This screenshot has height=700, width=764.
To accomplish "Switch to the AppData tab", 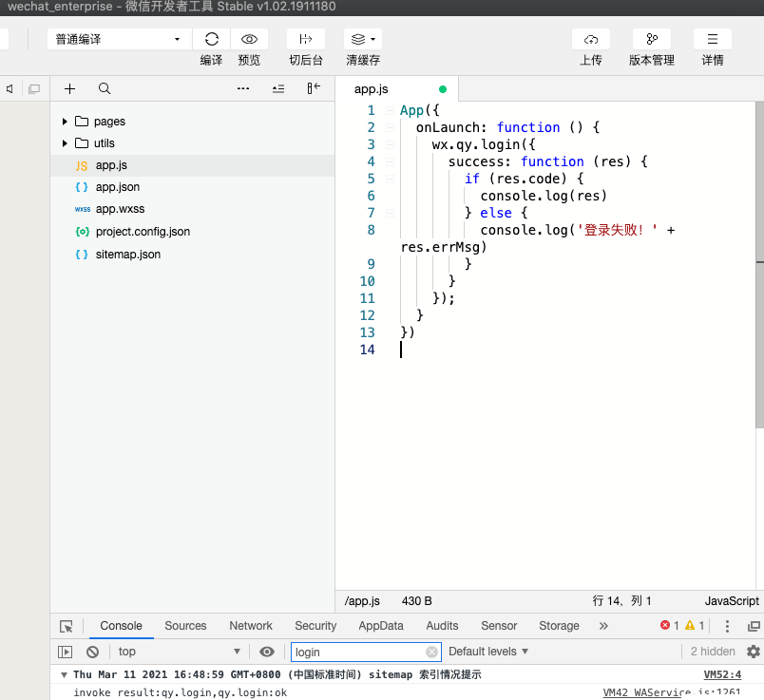I will pos(381,626).
